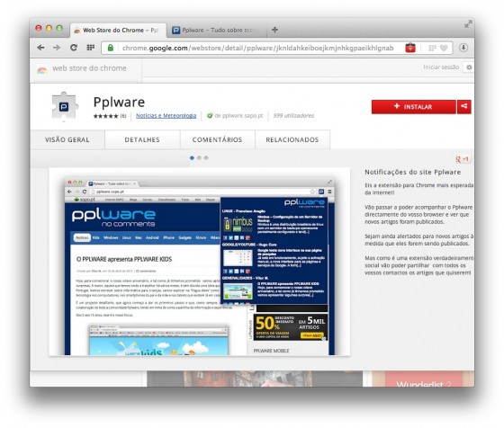Select the second screenshot carousel dot

pos(199,157)
